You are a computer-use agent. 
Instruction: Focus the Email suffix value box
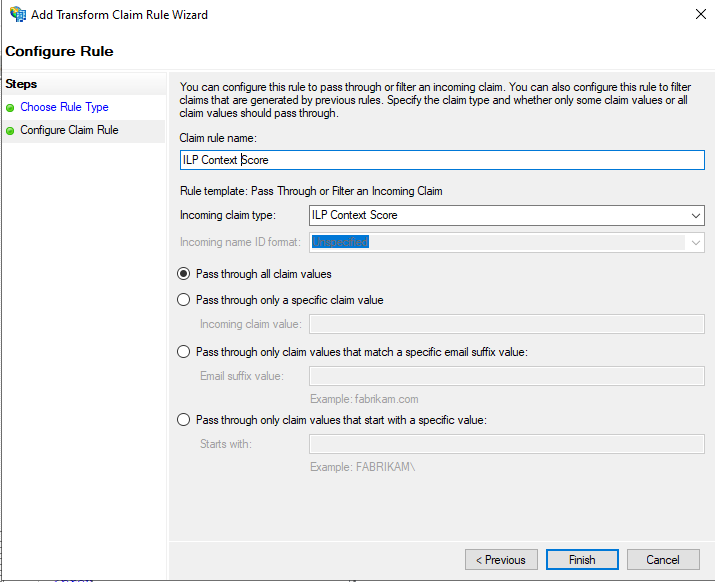pyautogui.click(x=505, y=376)
